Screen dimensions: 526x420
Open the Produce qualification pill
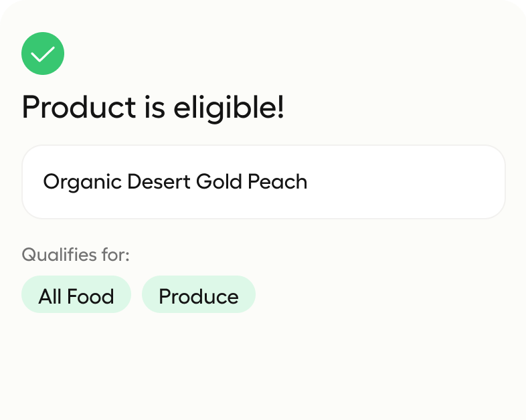[x=199, y=296]
